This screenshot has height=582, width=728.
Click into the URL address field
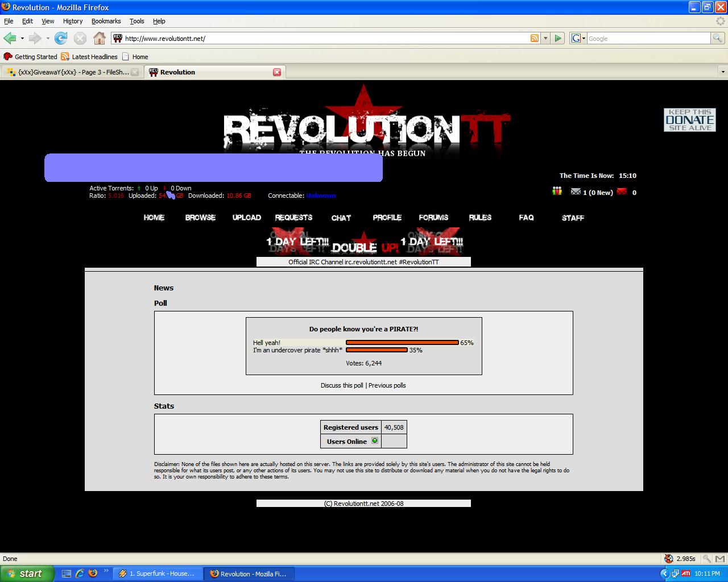pos(326,38)
